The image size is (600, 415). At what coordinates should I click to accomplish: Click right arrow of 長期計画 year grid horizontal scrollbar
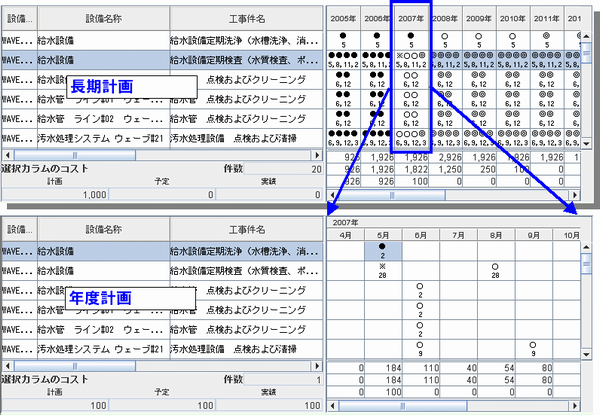[x=575, y=195]
